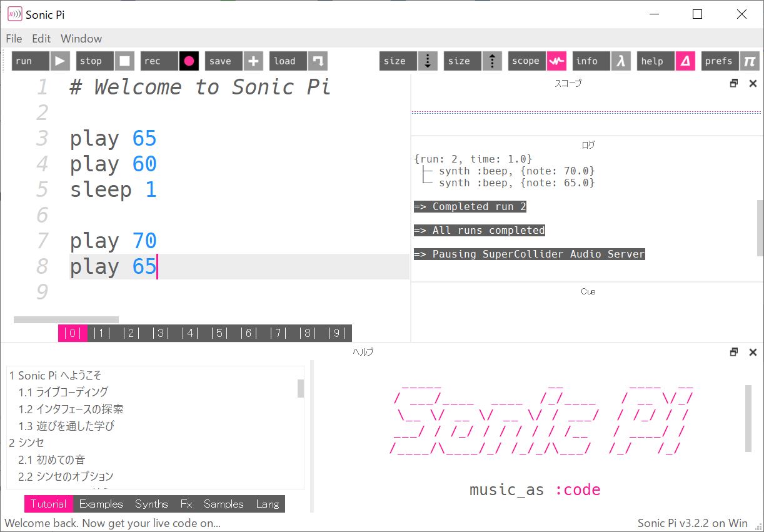This screenshot has width=764, height=532.
Task: Open tutorial '1 Sonic Pi へようこそ'
Action: click(55, 375)
